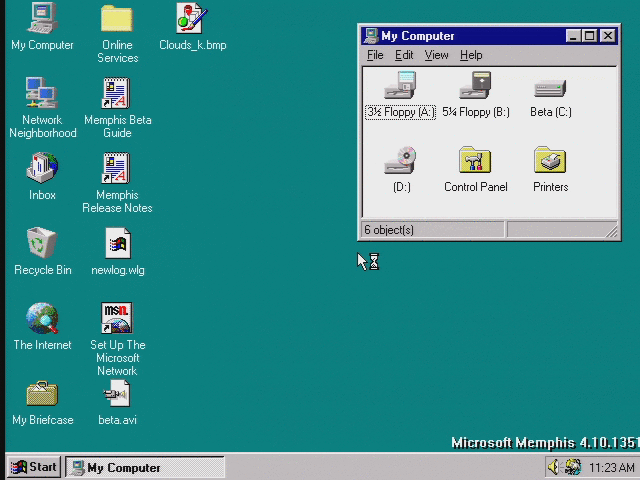Open the File menu

click(375, 55)
